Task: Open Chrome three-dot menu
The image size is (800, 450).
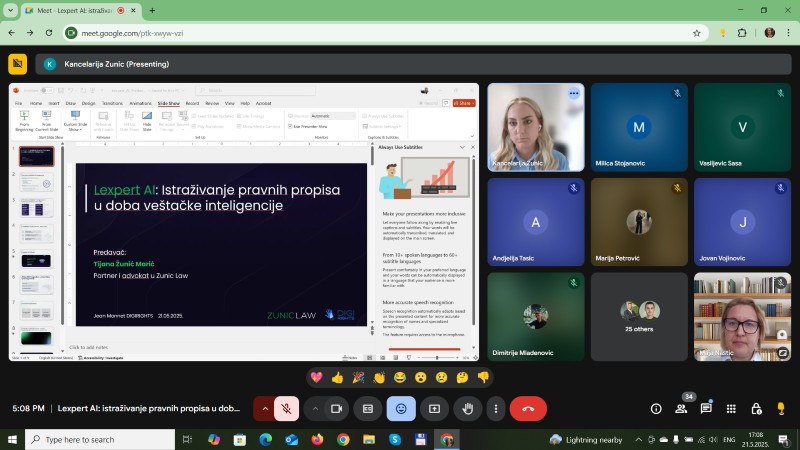Action: click(x=788, y=33)
